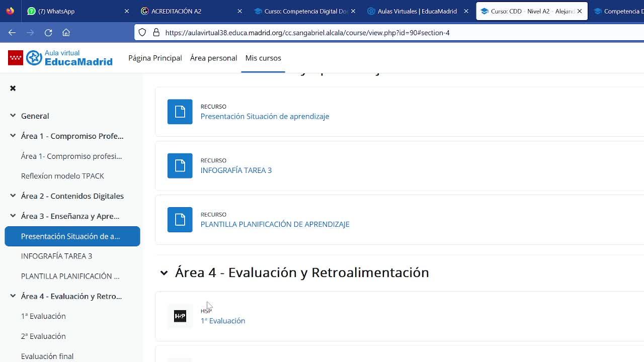Open the INFOGRAFÍA TAREA 3 resource link
The image size is (644, 362).
point(236,170)
